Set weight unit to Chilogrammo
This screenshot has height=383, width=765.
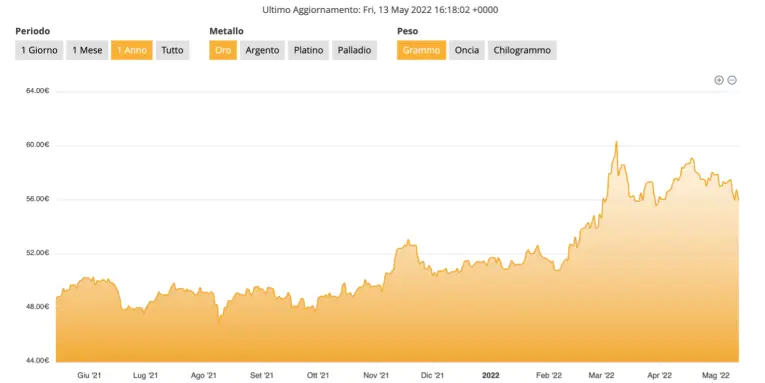522,50
